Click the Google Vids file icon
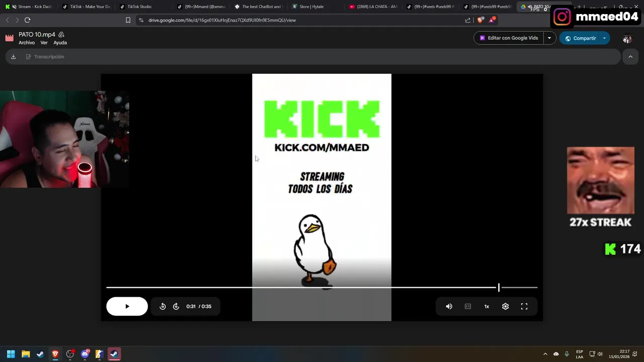This screenshot has width=644, height=362. tap(9, 38)
